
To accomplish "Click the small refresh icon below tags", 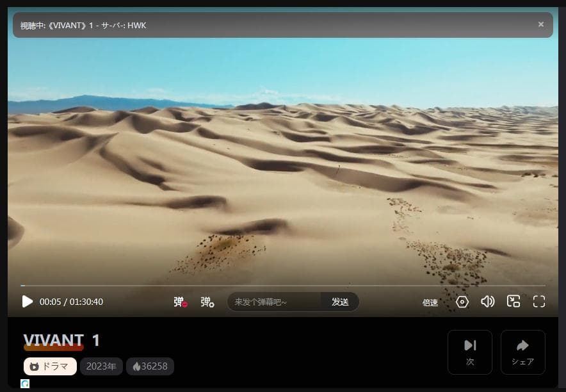I will tap(25, 384).
